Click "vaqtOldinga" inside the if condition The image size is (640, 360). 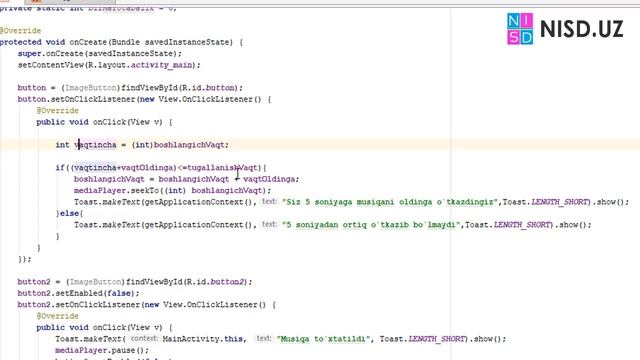tap(147, 168)
